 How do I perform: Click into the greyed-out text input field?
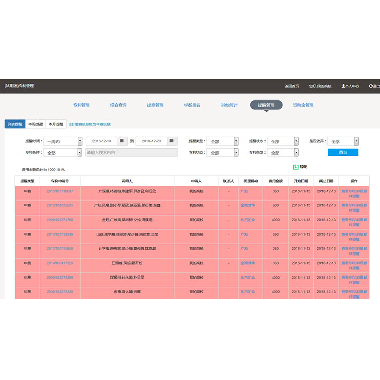tap(131, 152)
